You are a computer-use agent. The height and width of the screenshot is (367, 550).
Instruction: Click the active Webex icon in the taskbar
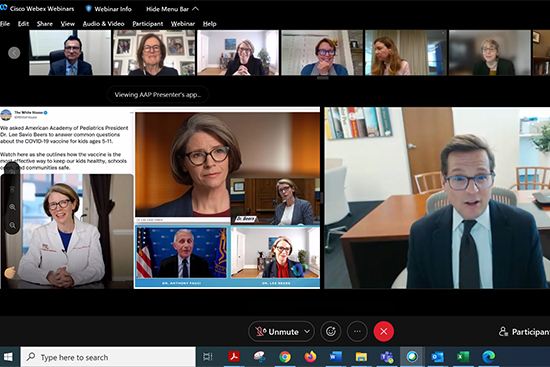coord(412,357)
